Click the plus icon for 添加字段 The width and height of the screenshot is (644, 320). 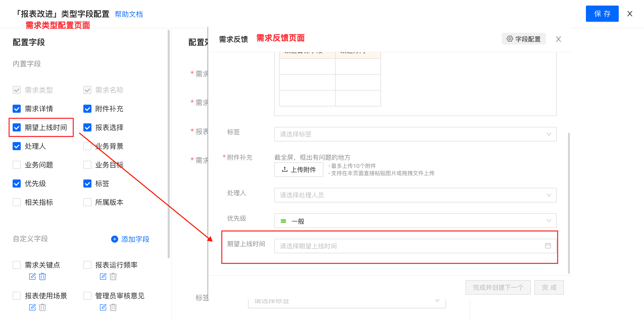pos(115,239)
